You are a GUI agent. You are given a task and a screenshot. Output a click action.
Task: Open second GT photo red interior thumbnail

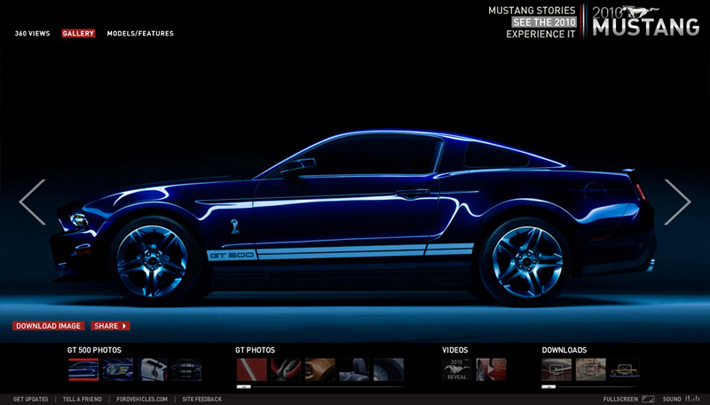click(x=286, y=370)
